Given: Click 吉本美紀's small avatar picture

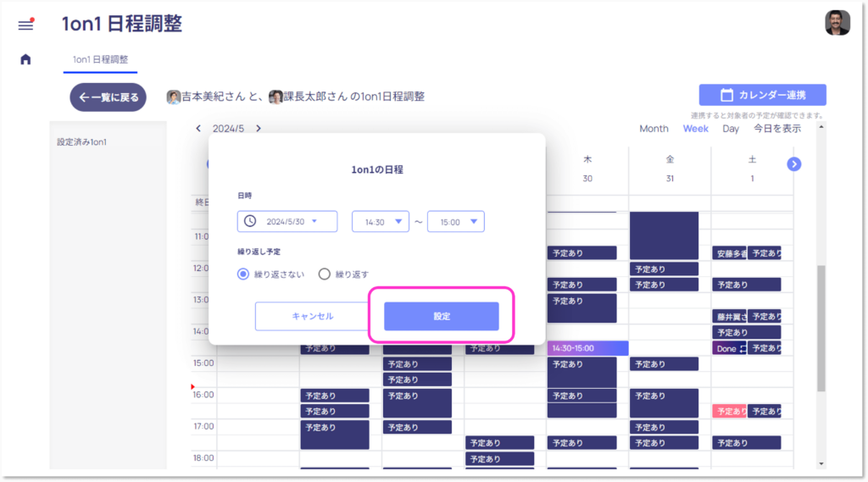Looking at the screenshot, I should pos(174,97).
